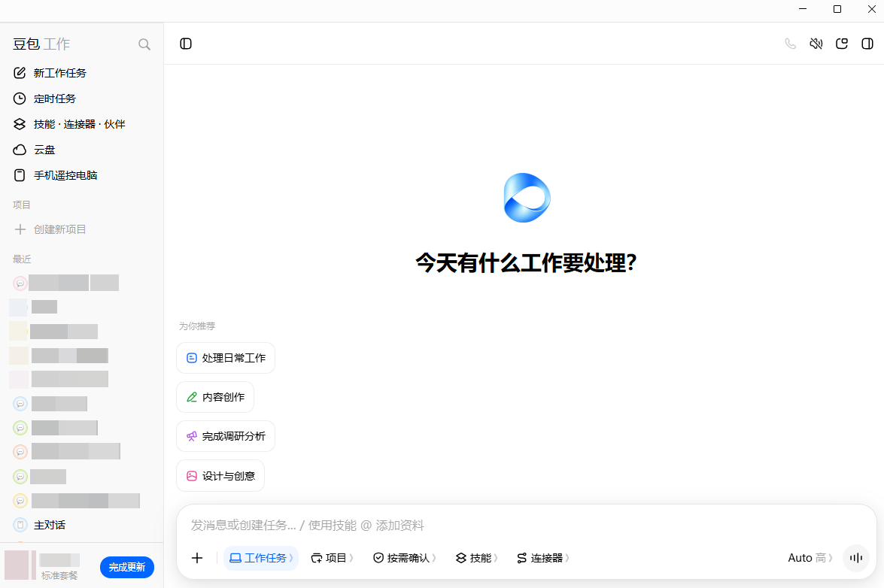Open the 连接器 dropdown in input bar
This screenshot has width=884, height=588.
(543, 558)
